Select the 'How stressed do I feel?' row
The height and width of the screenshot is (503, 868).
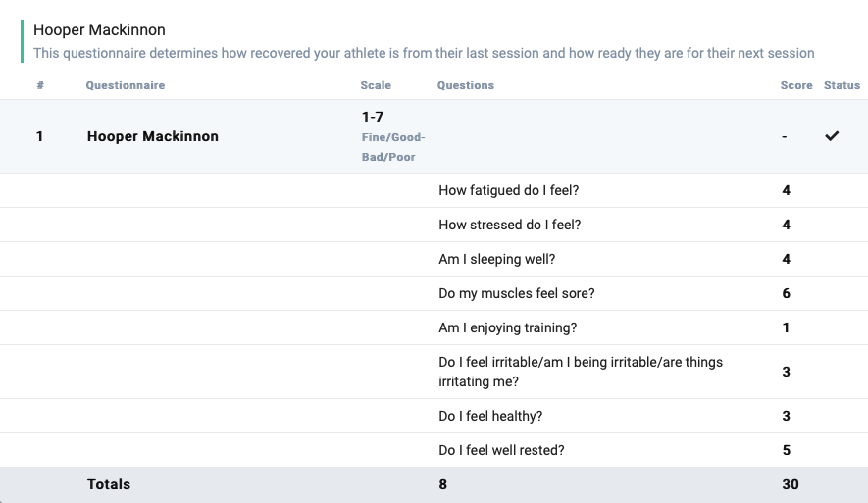[434, 225]
